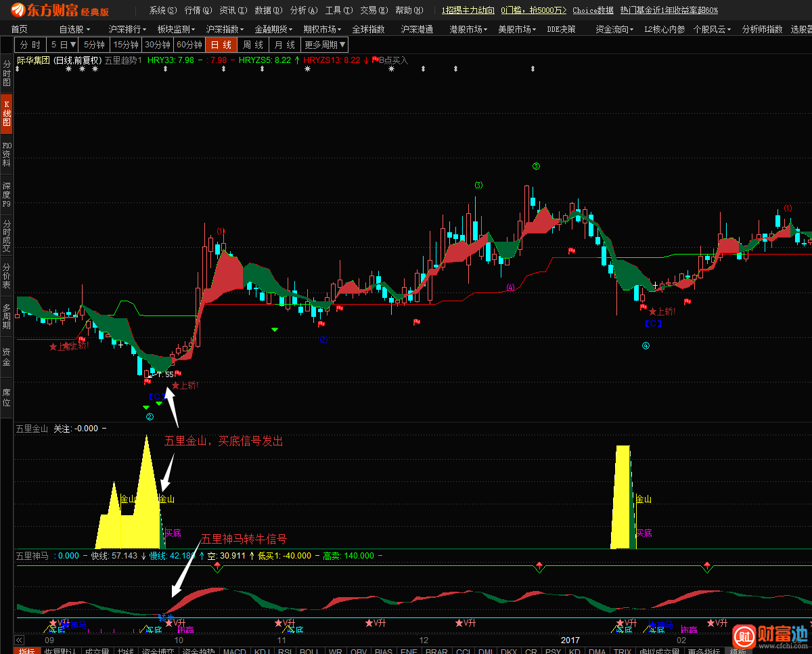812x654 pixels.
Task: Switch to 30分钟 period tab
Action: click(158, 45)
